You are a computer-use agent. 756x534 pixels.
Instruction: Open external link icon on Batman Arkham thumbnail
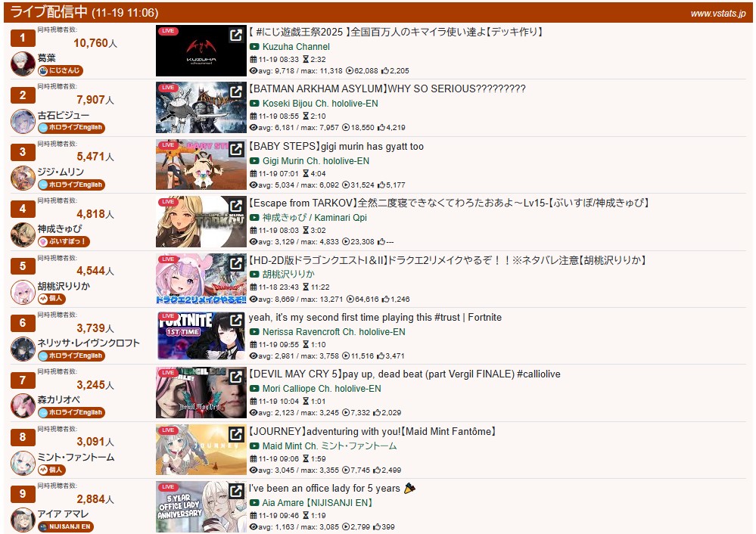coord(236,92)
